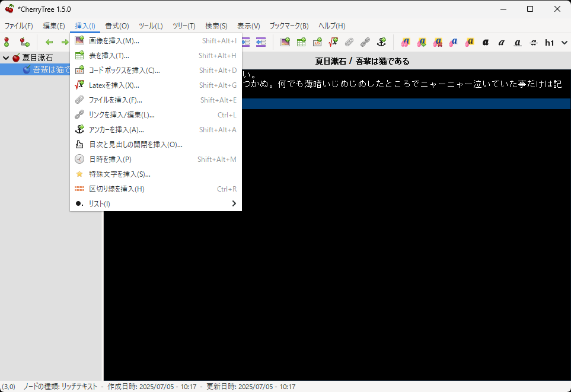Click the remove formatting icon with red X
Screen dimensions: 571x392
[x=438, y=42]
